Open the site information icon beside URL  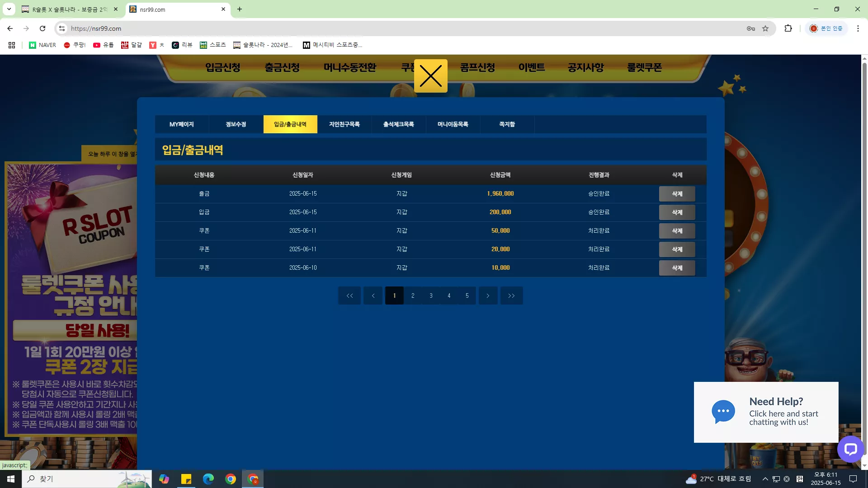point(62,28)
